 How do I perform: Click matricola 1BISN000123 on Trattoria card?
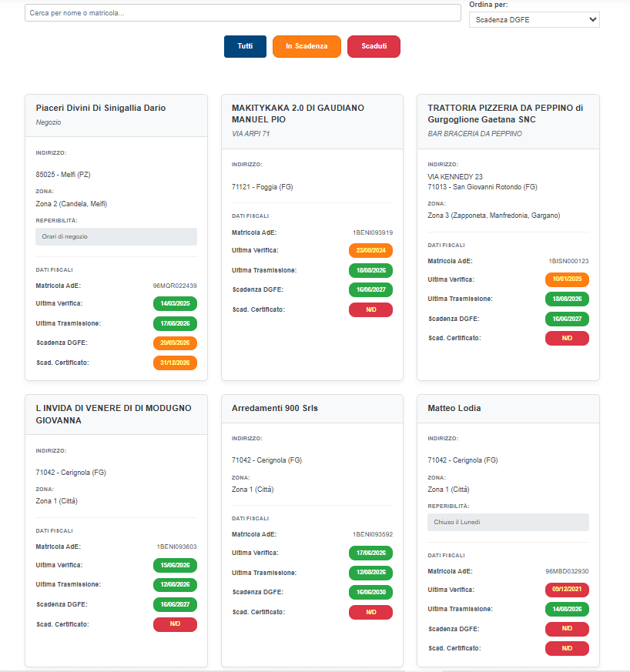(x=568, y=261)
